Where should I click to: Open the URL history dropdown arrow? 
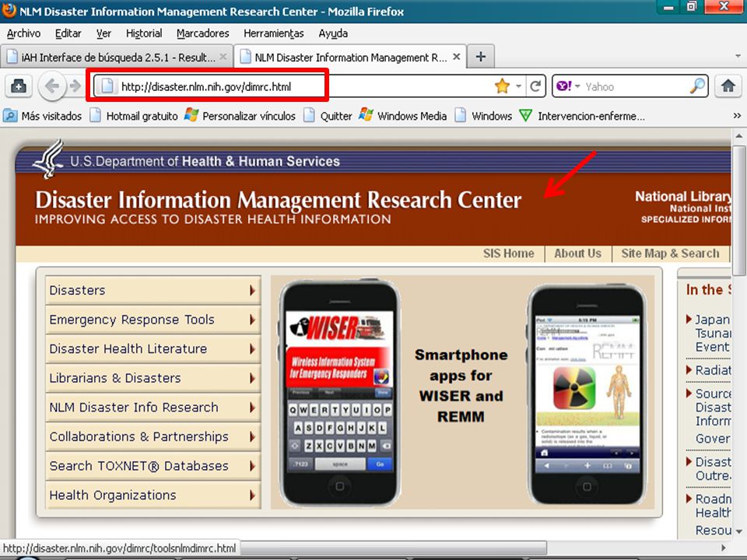(518, 86)
